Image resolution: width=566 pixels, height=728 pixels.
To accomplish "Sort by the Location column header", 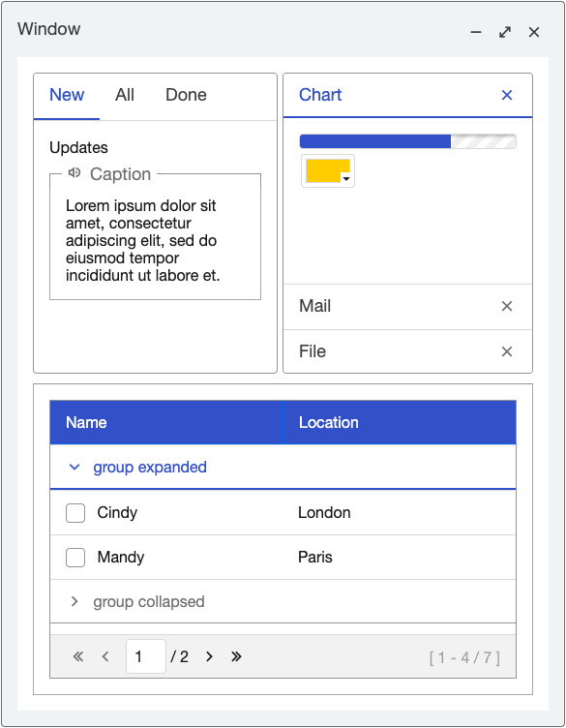I will pos(400,422).
